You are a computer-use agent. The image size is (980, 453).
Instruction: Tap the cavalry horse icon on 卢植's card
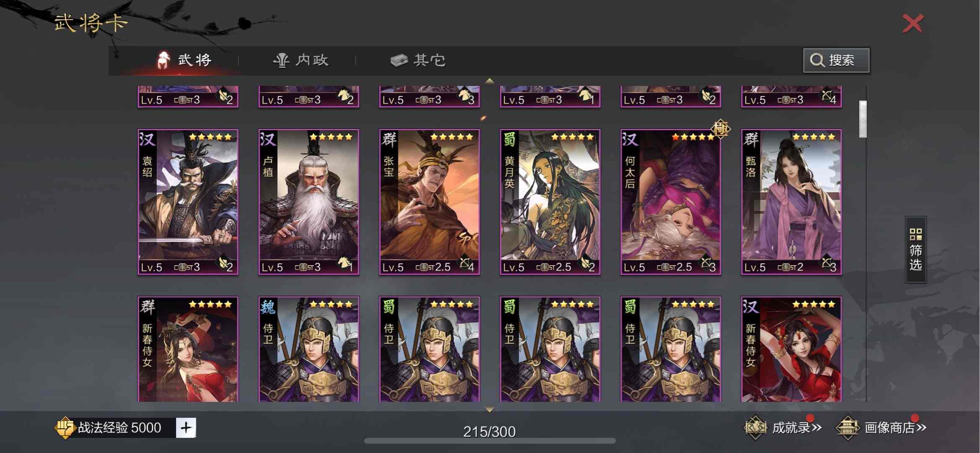pyautogui.click(x=344, y=262)
